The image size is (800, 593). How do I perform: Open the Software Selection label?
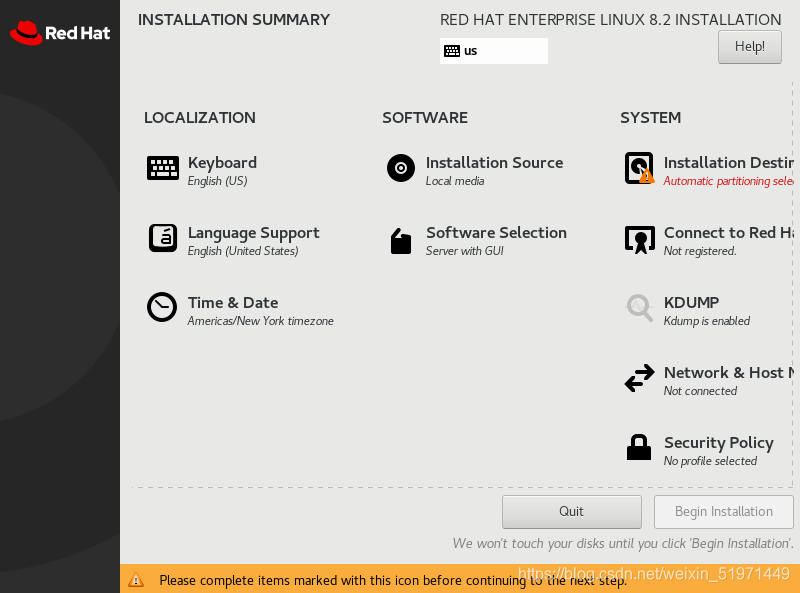[x=496, y=233]
